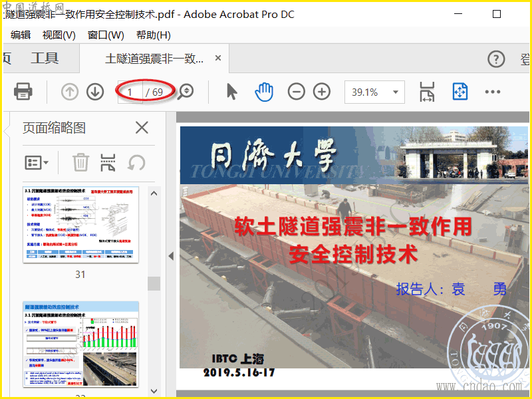Open the 编辑 menu
532x399 pixels.
click(x=21, y=35)
